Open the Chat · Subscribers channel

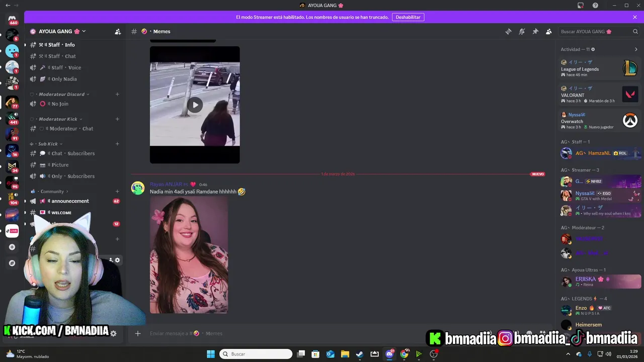pos(75,153)
